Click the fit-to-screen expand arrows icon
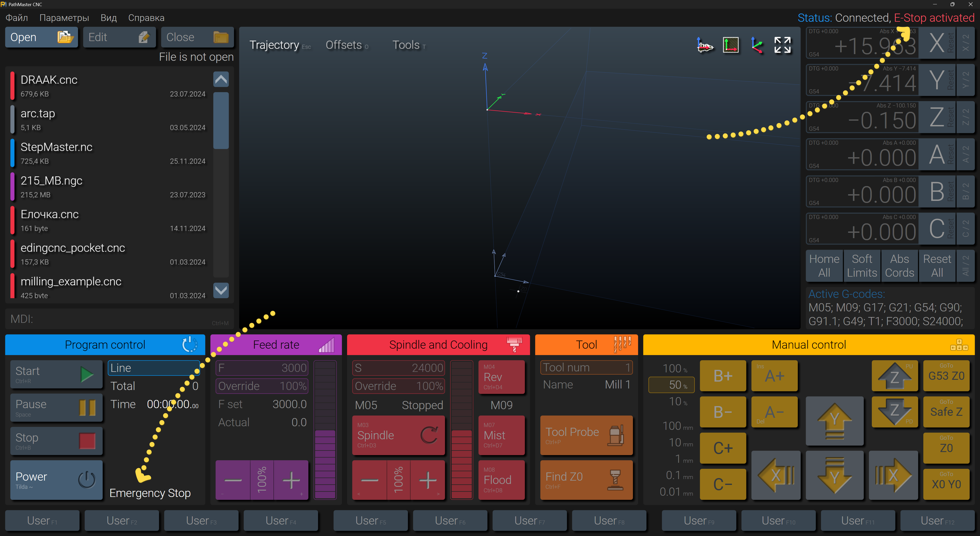 (x=782, y=45)
